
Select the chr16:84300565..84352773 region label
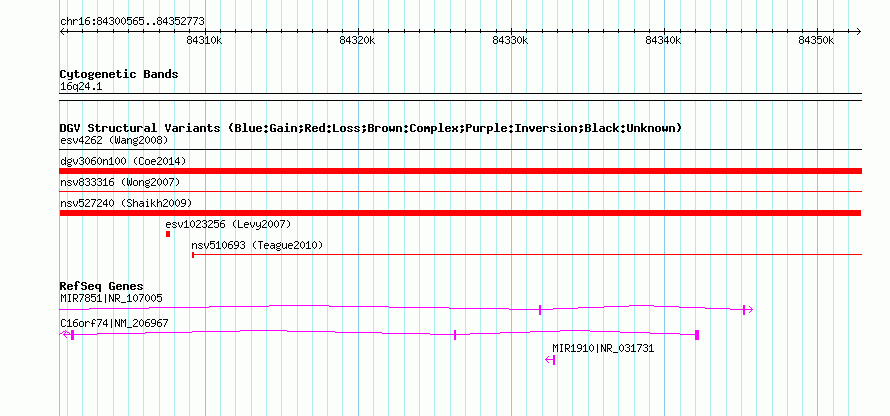[132, 22]
